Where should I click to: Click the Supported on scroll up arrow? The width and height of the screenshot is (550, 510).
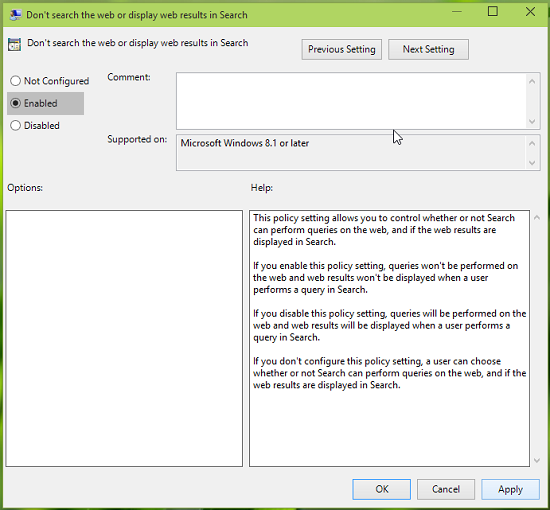532,143
